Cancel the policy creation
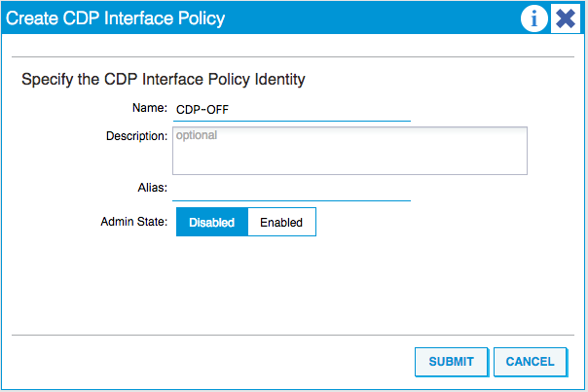The image size is (588, 392). click(531, 362)
